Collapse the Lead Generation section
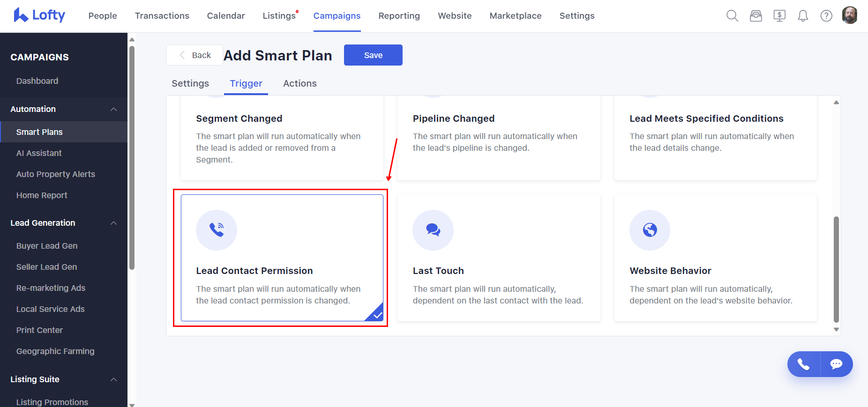868x407 pixels. click(x=114, y=223)
